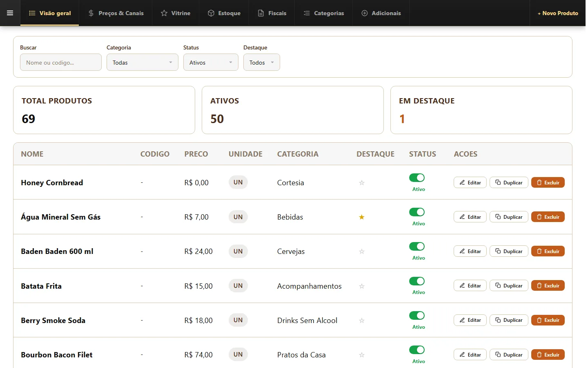This screenshot has height=368, width=588.
Task: Delete Baden Baden 600 ml
Action: (x=548, y=251)
